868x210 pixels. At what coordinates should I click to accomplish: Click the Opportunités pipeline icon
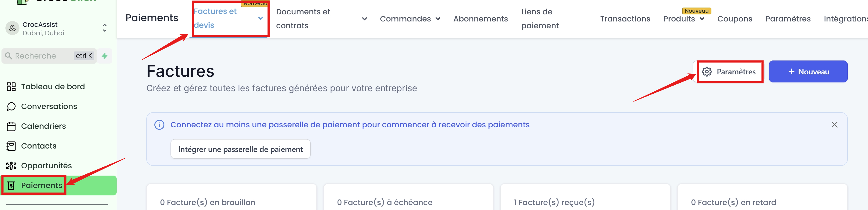[x=11, y=166]
